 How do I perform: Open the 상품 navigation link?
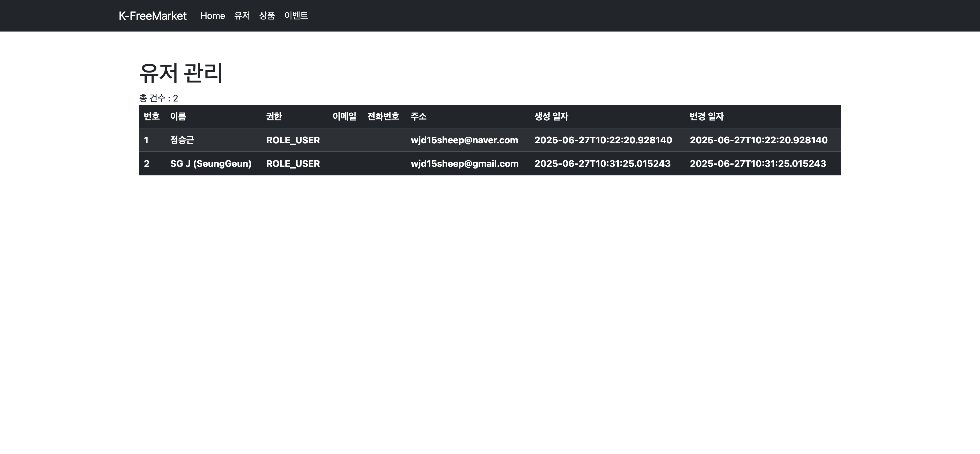(267, 15)
